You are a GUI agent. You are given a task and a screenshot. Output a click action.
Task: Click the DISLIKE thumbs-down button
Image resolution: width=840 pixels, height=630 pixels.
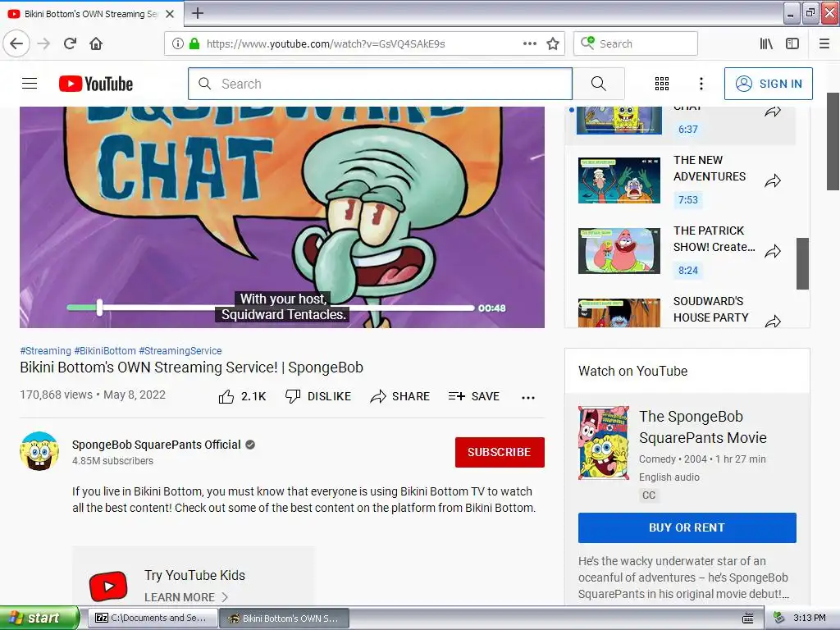pyautogui.click(x=317, y=396)
